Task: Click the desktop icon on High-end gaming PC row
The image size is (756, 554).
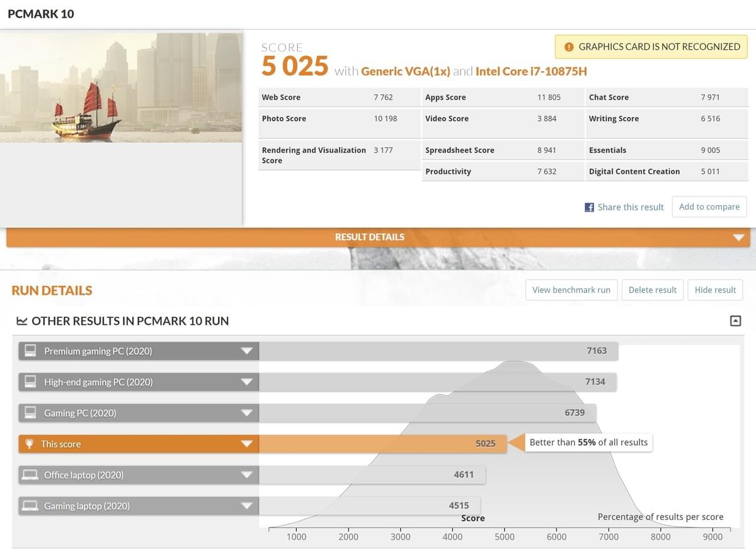Action: 30,382
